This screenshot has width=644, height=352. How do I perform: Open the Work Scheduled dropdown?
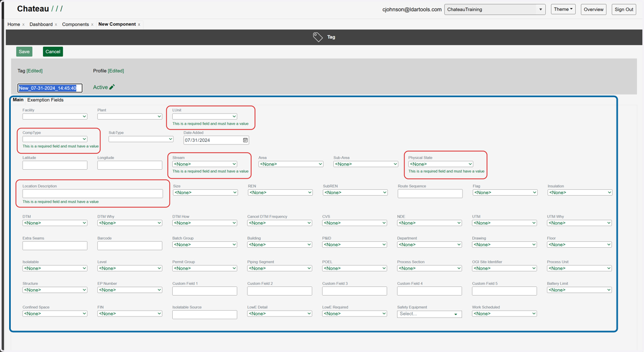tap(504, 313)
